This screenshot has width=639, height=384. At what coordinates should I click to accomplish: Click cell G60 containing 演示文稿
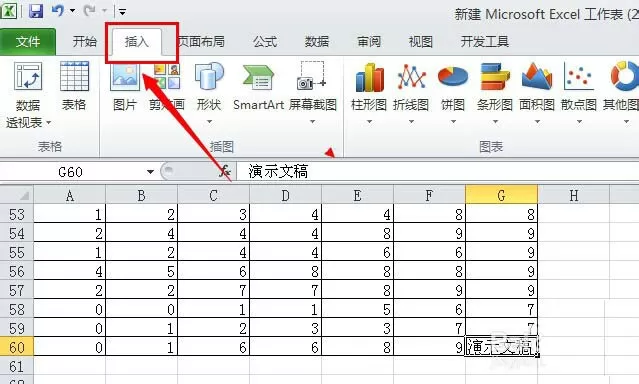pos(501,347)
